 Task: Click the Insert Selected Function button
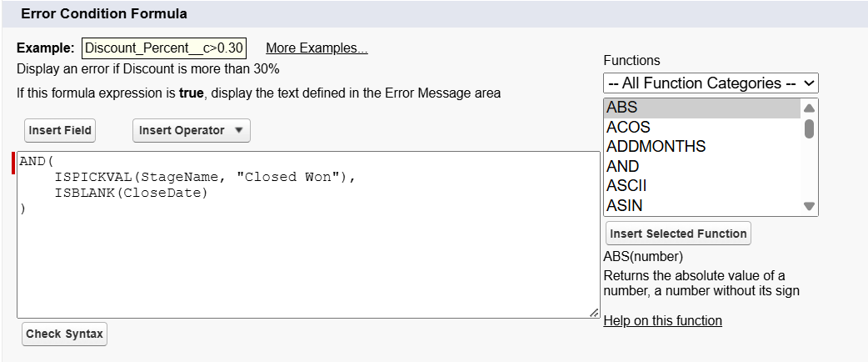tap(678, 234)
